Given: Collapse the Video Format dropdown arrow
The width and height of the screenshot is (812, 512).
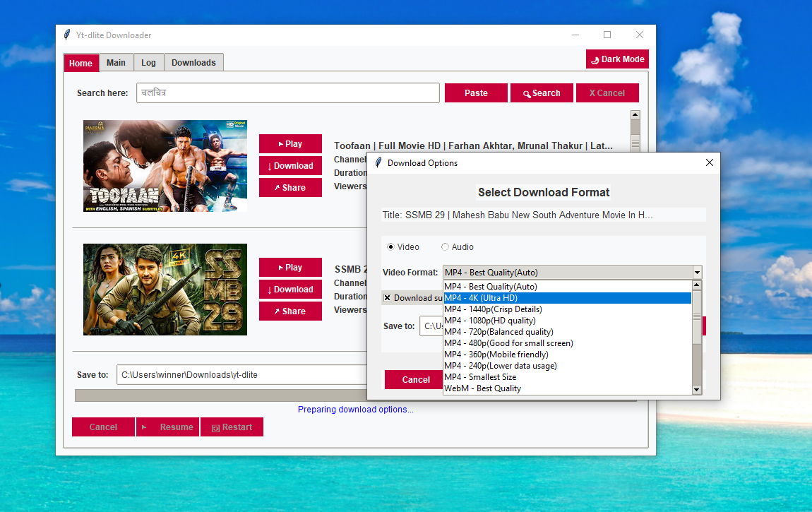Looking at the screenshot, I should pos(697,273).
